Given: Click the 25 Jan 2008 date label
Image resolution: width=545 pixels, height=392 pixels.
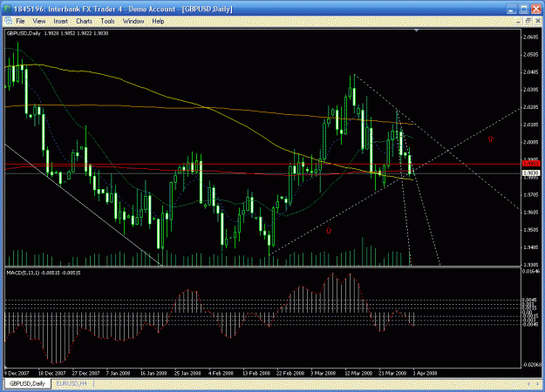Looking at the screenshot, I should click(x=187, y=373).
